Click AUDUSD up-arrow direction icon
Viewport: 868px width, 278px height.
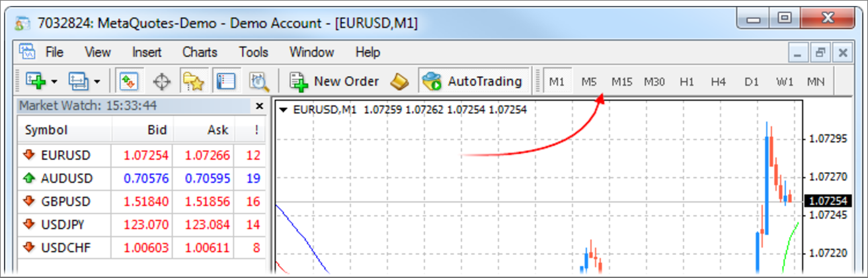click(29, 179)
